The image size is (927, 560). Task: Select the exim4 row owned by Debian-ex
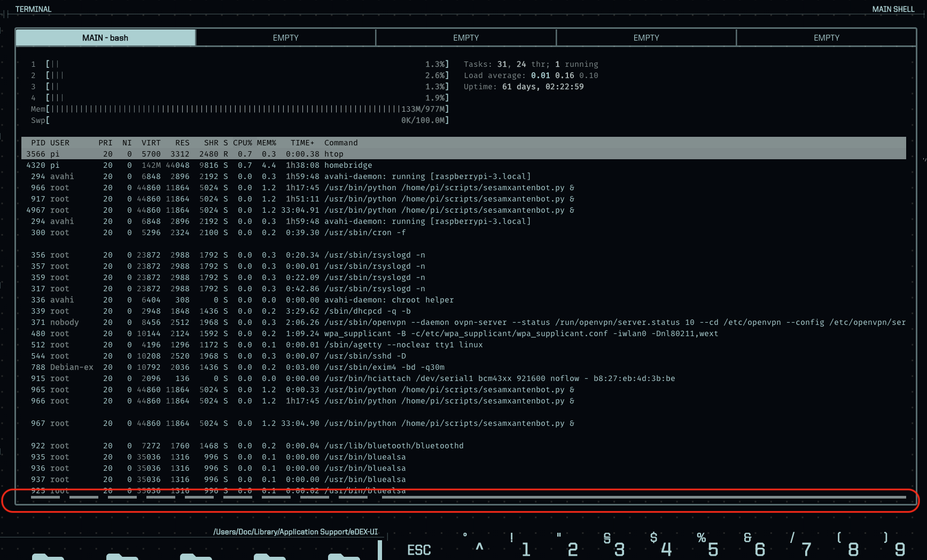464,367
